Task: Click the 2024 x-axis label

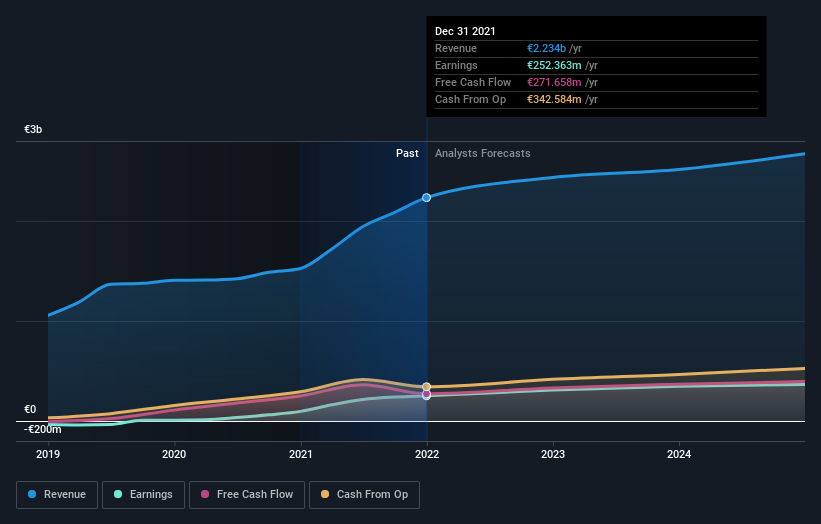Action: (679, 454)
